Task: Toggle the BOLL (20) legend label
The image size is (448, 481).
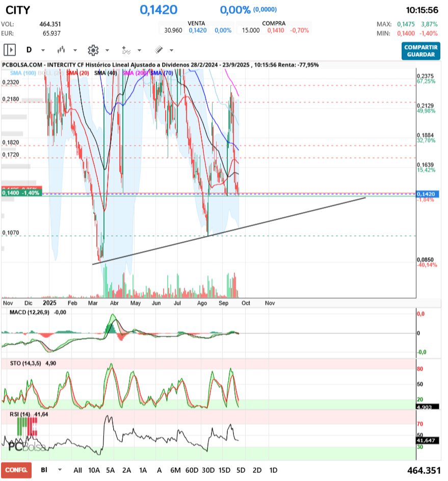Action: coord(50,73)
